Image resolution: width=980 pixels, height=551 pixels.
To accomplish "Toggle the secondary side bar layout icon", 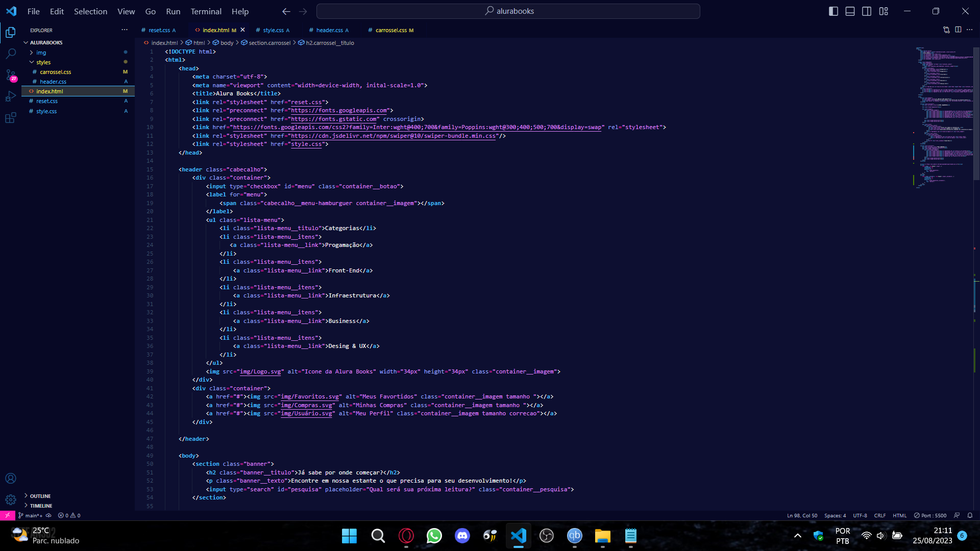I will (867, 11).
